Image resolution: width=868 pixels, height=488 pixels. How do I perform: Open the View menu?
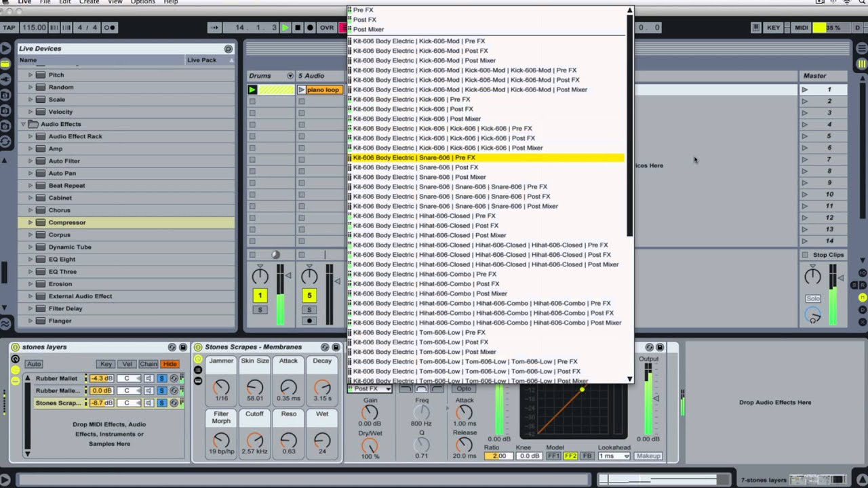115,2
